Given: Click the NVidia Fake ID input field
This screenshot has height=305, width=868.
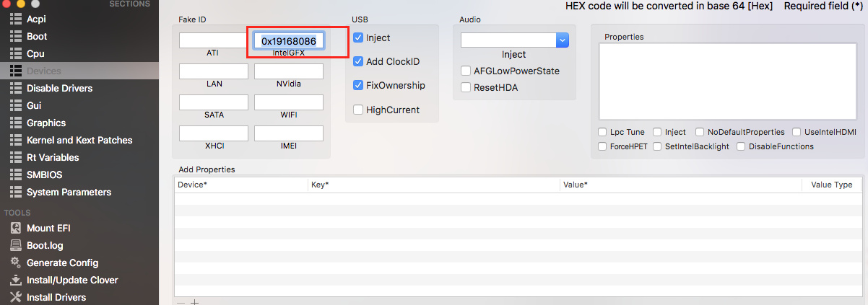Looking at the screenshot, I should point(288,71).
